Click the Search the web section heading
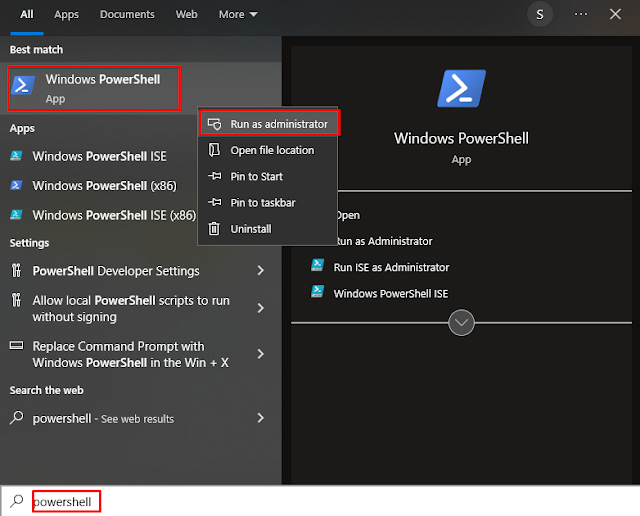Screen dimensions: 640x516 47,391
